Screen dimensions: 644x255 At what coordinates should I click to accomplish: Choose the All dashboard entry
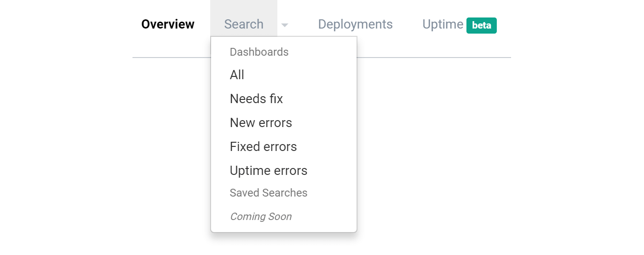pyautogui.click(x=237, y=75)
